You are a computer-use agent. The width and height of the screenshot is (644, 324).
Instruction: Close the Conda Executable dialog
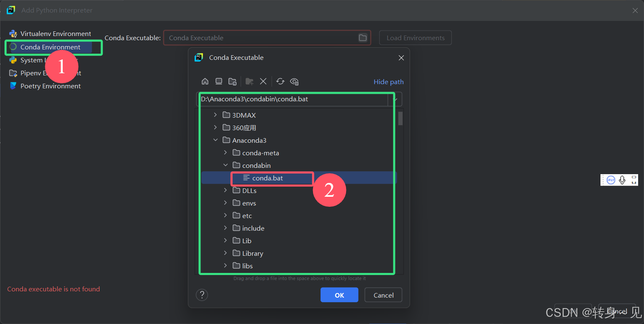coord(401,58)
